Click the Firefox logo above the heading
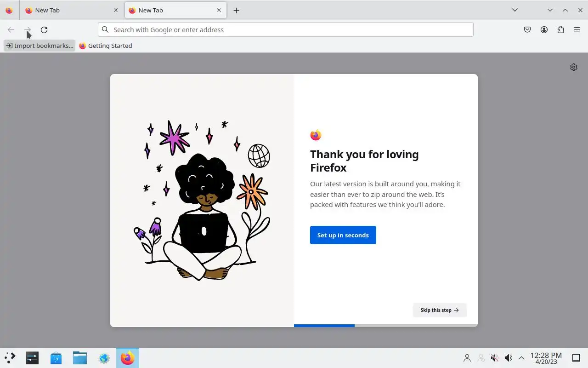 tap(316, 135)
